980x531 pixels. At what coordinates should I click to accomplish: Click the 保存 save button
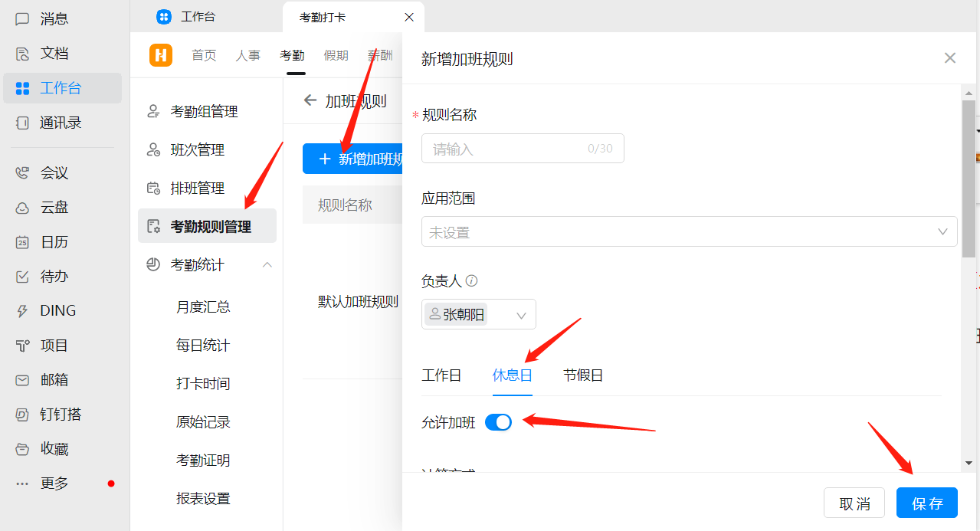[x=926, y=503]
